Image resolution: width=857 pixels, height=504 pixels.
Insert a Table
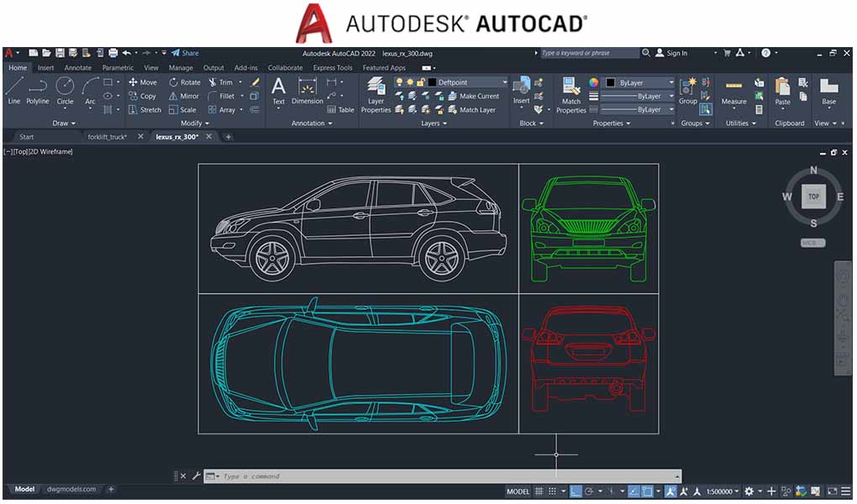click(x=340, y=109)
